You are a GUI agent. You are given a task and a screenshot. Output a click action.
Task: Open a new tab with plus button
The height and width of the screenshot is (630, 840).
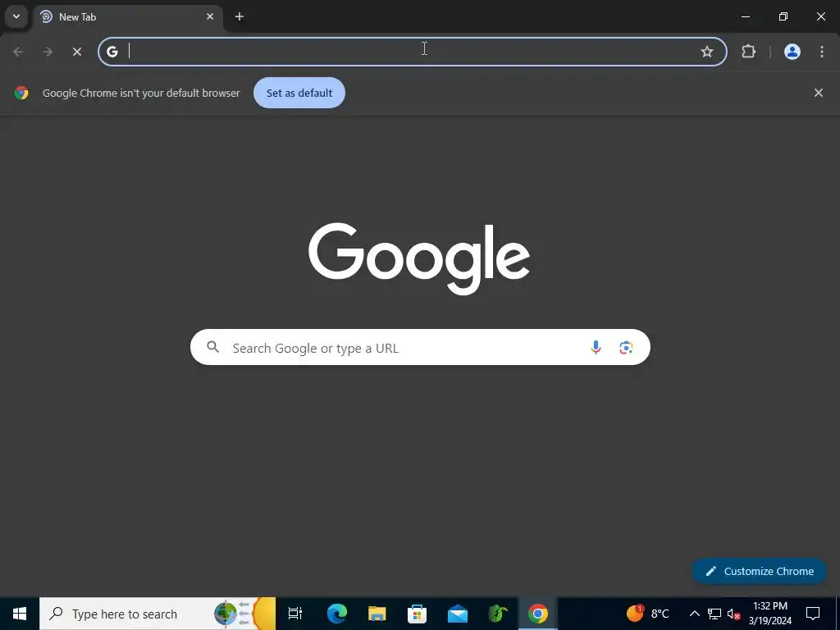[x=240, y=16]
